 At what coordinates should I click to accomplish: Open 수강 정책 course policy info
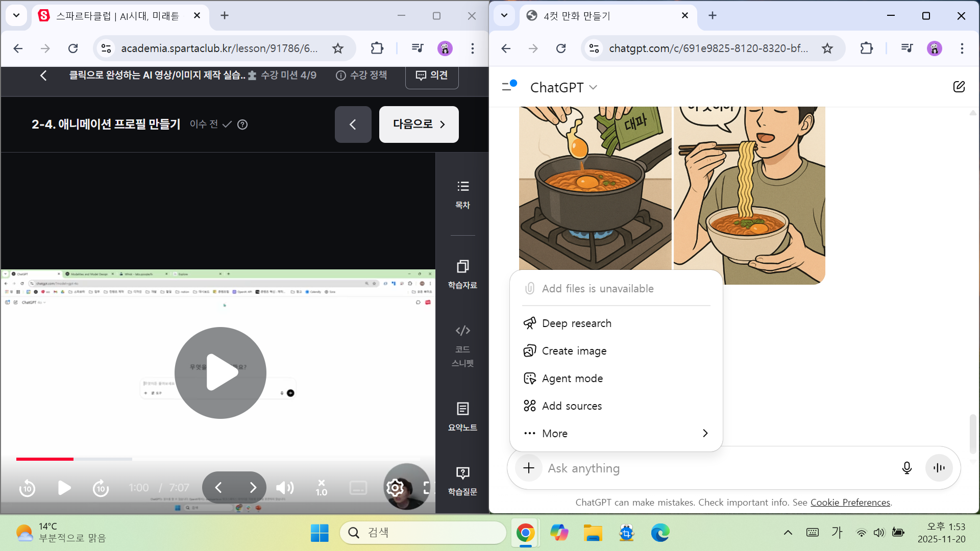coord(361,76)
